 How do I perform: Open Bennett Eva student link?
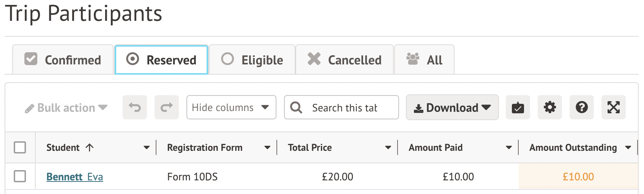[x=74, y=177]
